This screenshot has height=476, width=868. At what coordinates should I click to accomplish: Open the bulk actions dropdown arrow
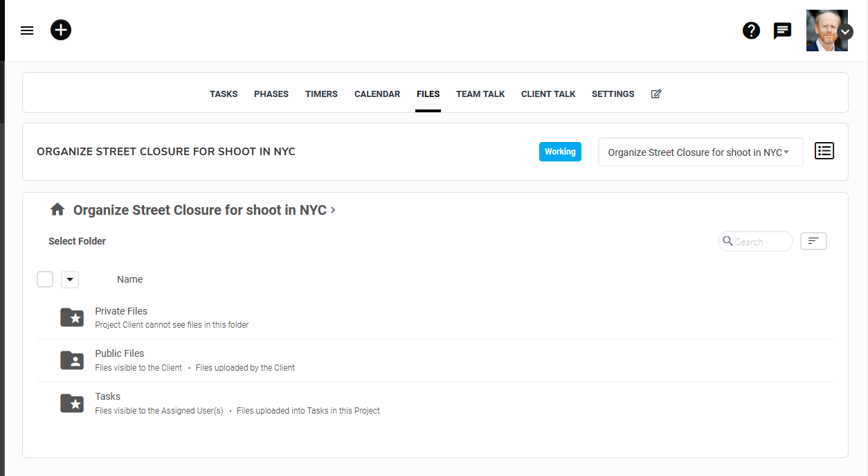click(70, 279)
